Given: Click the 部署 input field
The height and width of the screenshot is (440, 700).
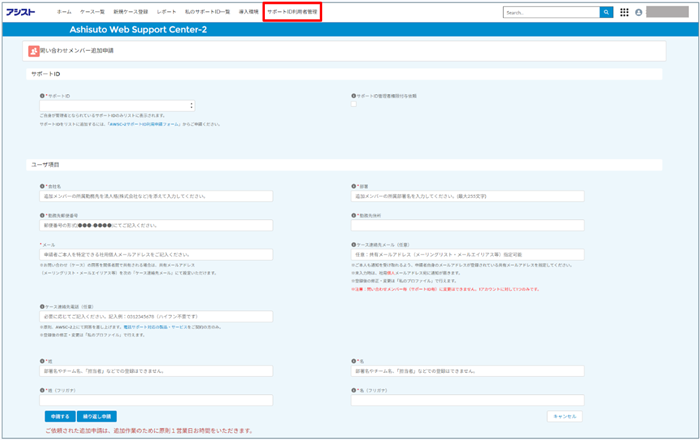Looking at the screenshot, I should [467, 196].
